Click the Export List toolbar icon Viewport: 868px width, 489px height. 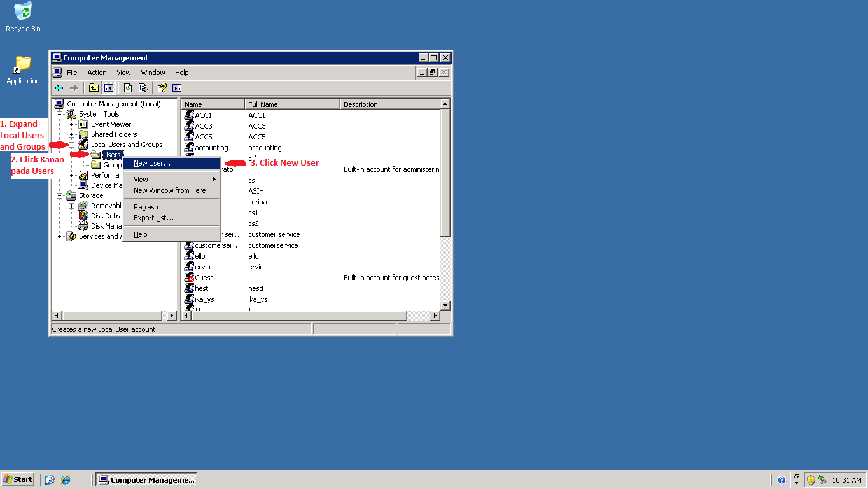click(x=143, y=88)
